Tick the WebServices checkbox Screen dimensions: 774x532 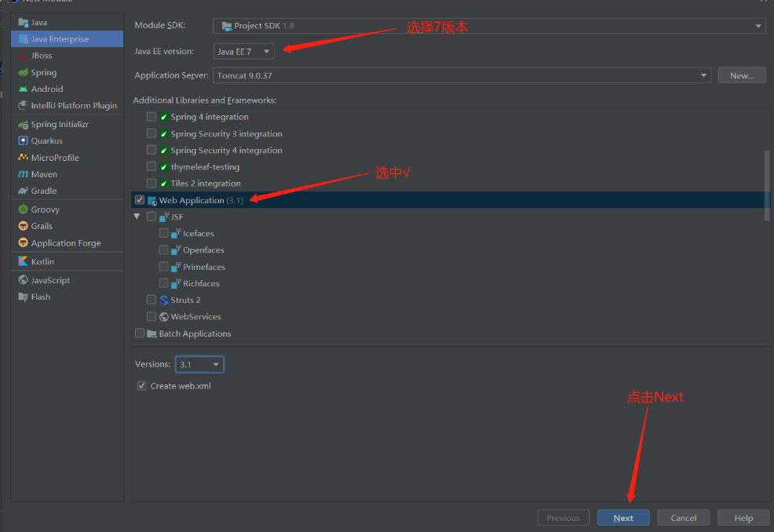[x=152, y=316]
